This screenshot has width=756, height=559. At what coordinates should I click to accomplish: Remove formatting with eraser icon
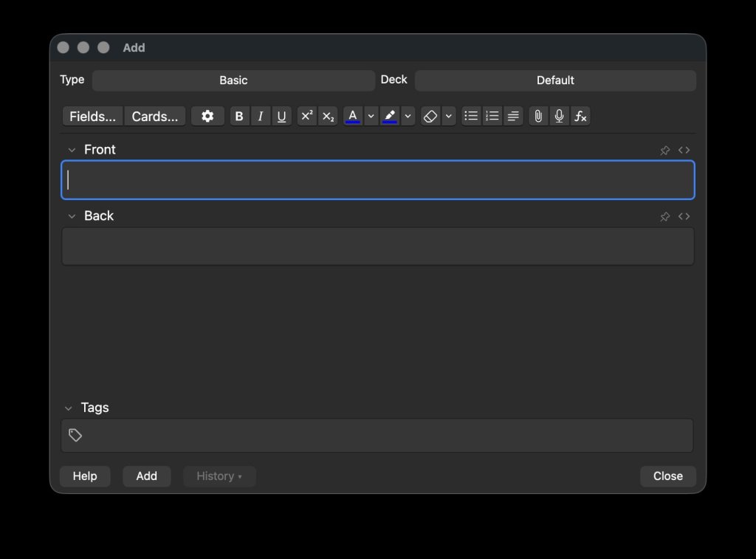[430, 116]
